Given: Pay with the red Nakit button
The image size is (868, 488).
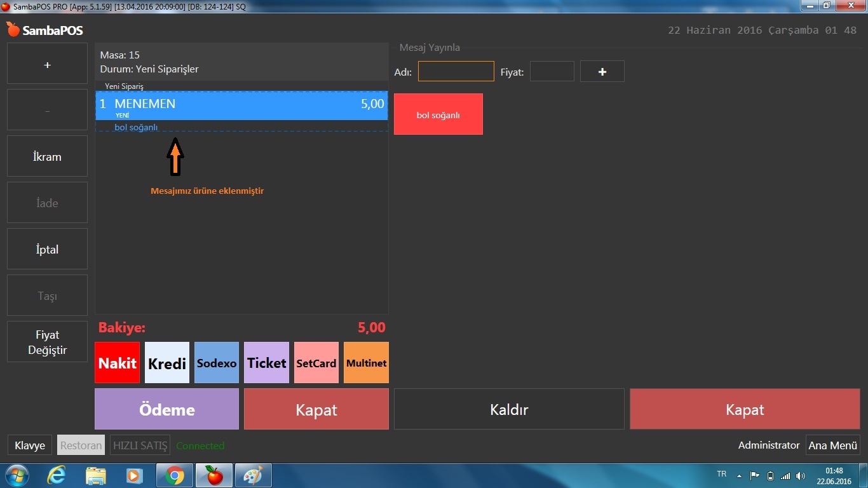Looking at the screenshot, I should pyautogui.click(x=117, y=363).
